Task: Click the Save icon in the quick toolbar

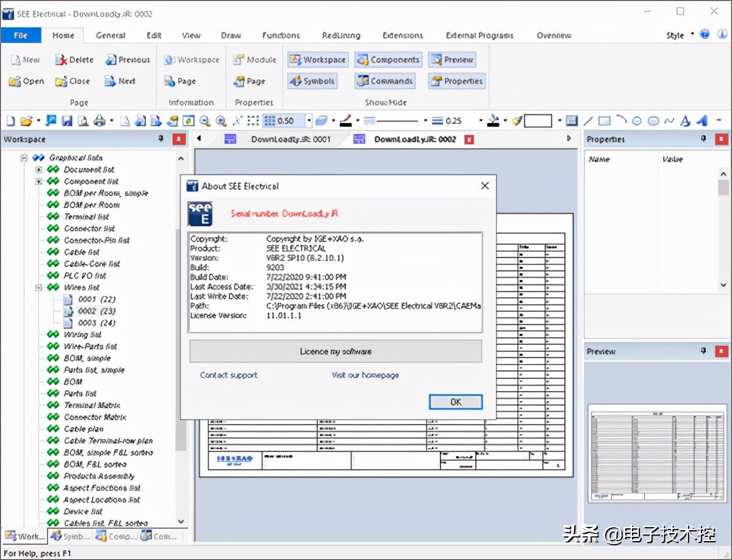Action: pyautogui.click(x=67, y=121)
